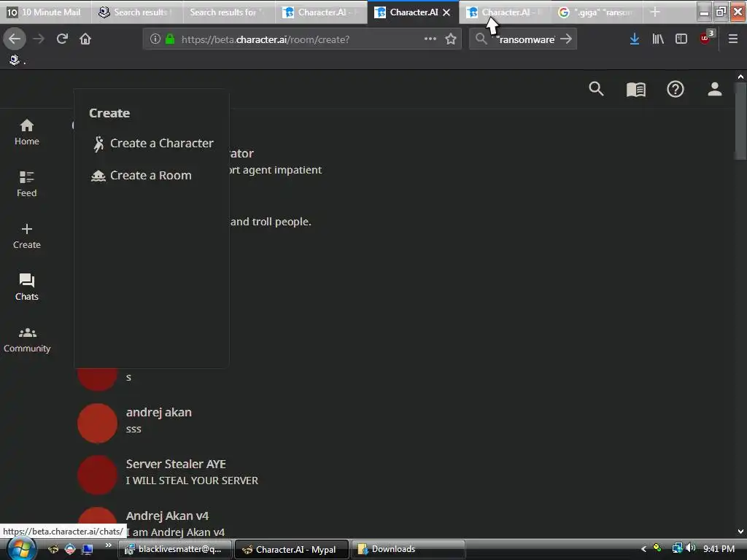
Task: Select Create a Character
Action: pos(152,144)
